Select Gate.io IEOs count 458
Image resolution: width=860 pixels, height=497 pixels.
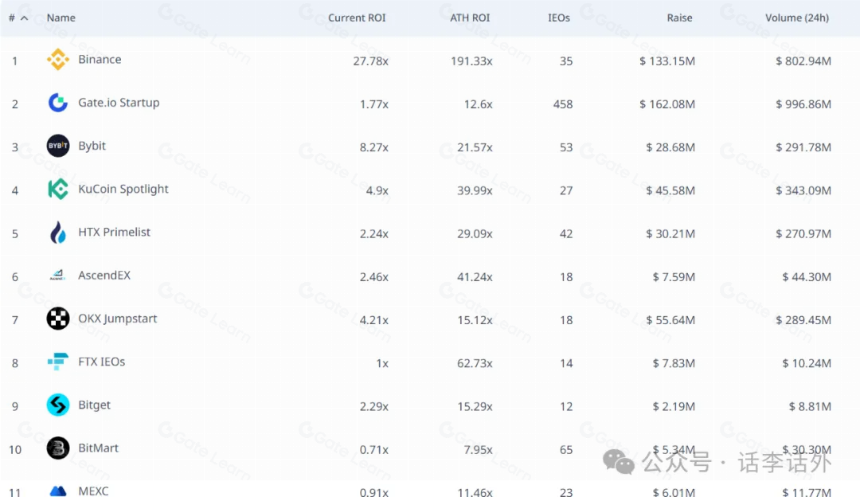(x=563, y=104)
